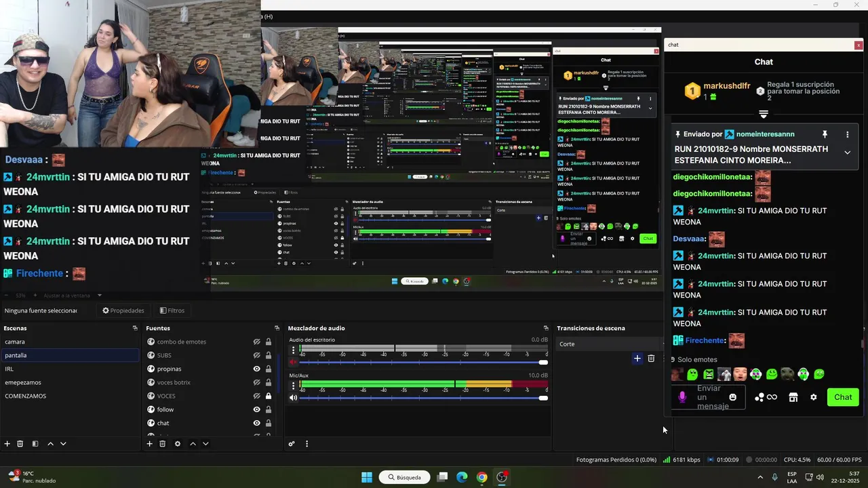Open Filtros for source
The image size is (868, 488).
[x=172, y=310]
